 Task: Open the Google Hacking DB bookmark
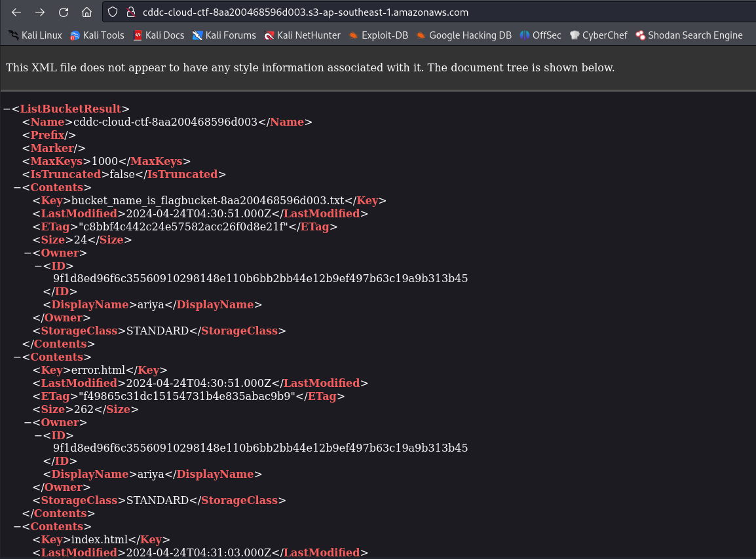[463, 35]
